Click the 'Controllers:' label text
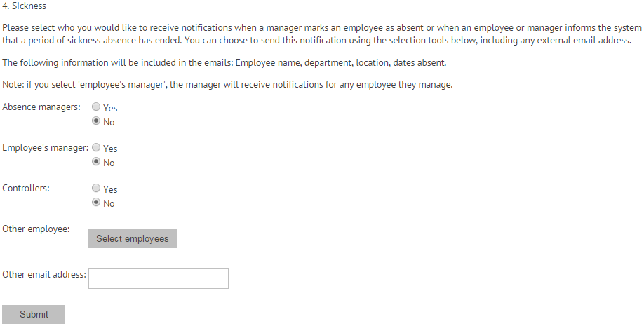The width and height of the screenshot is (644, 326). pos(26,189)
